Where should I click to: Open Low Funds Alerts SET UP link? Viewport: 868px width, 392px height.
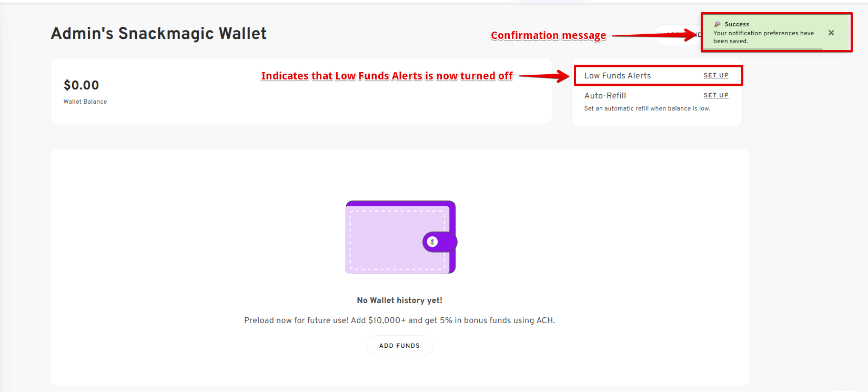[716, 75]
